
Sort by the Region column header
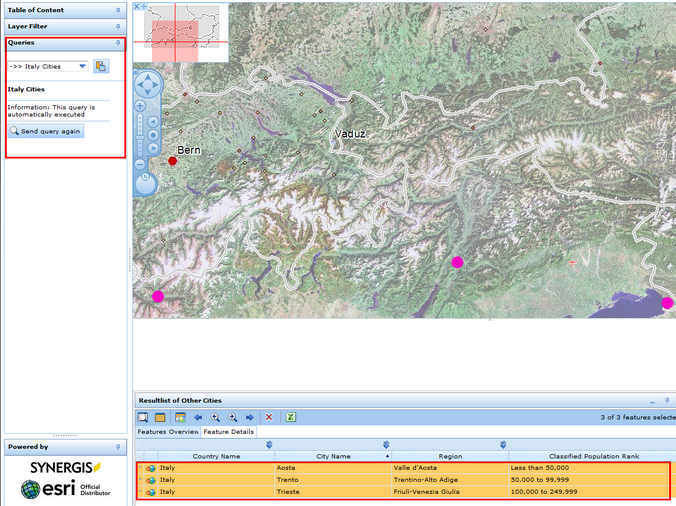[450, 456]
